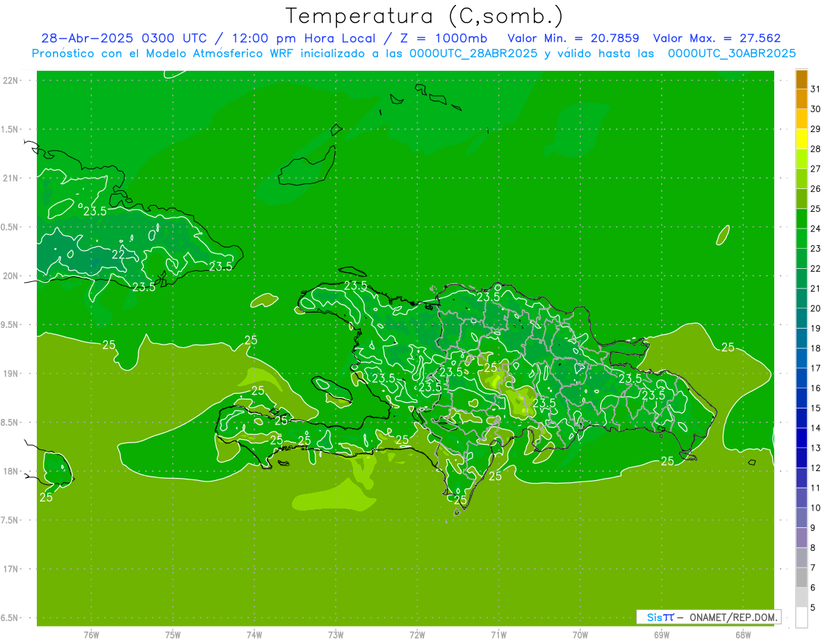
Task: Click the 70W longitude axis label
Action: pos(580,635)
